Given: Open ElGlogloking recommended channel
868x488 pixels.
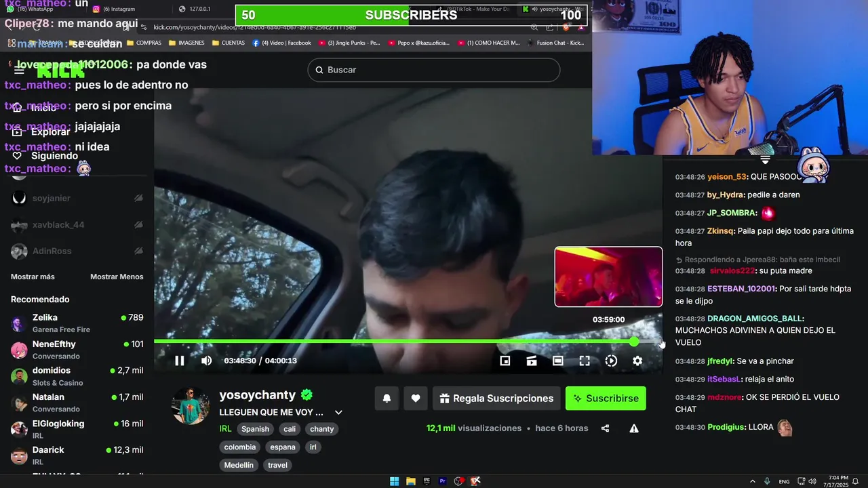Looking at the screenshot, I should coord(77,429).
